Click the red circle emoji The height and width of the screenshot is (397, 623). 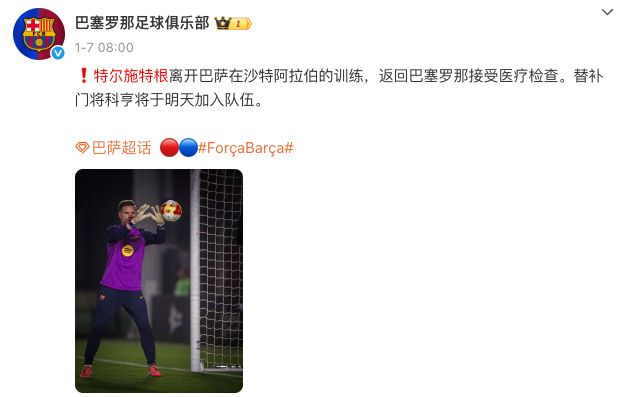click(169, 147)
